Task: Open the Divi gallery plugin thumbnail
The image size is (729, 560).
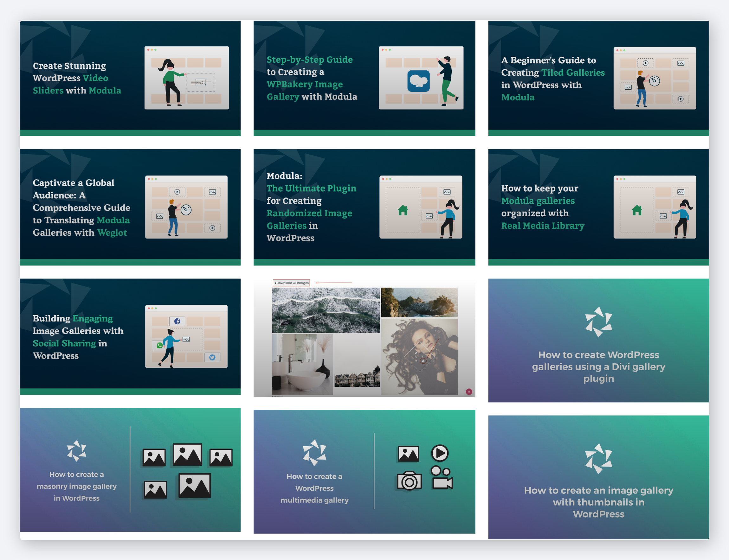Action: tap(599, 340)
